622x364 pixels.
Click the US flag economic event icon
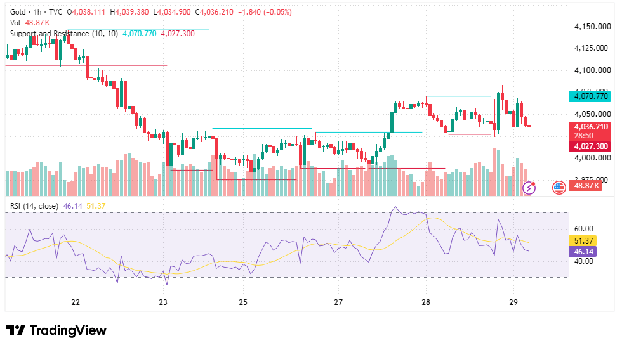(559, 188)
